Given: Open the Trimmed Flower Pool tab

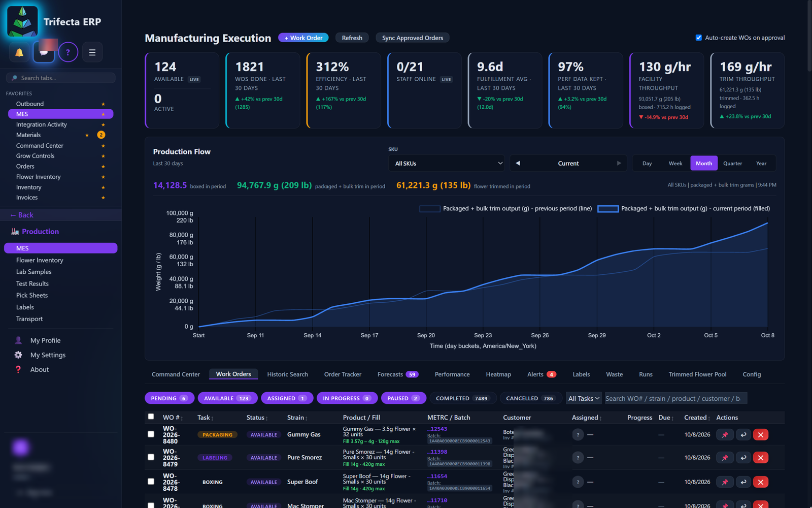Looking at the screenshot, I should [697, 374].
